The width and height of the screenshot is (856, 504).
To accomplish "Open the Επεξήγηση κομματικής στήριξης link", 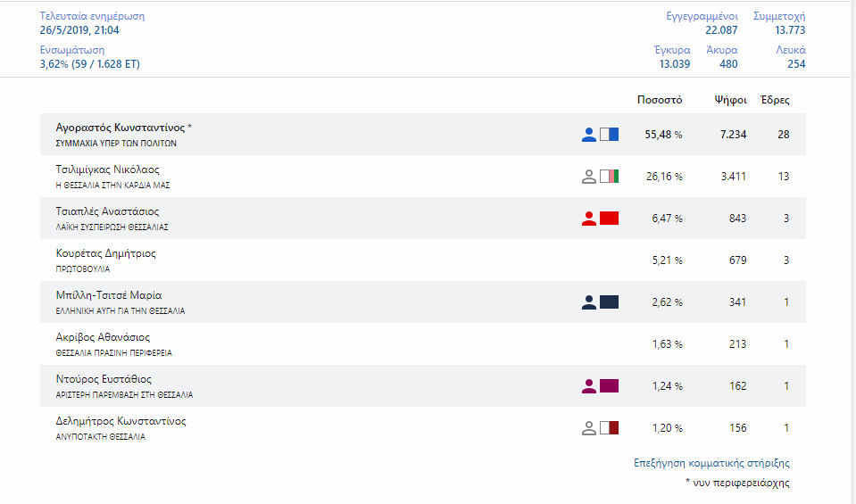I will point(711,463).
